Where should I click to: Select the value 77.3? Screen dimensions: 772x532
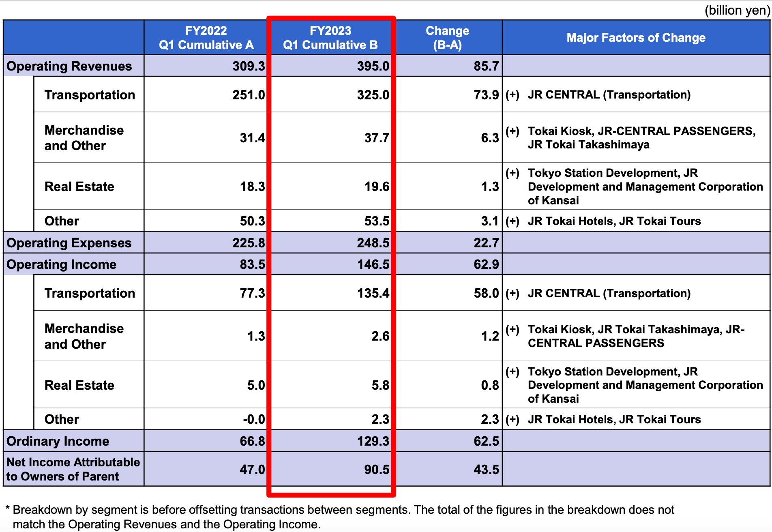tap(252, 293)
